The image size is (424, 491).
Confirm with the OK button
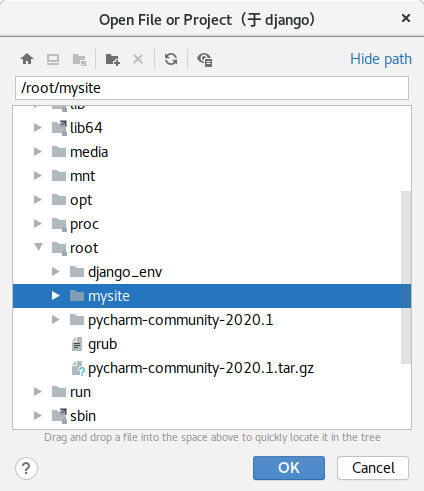pos(289,468)
